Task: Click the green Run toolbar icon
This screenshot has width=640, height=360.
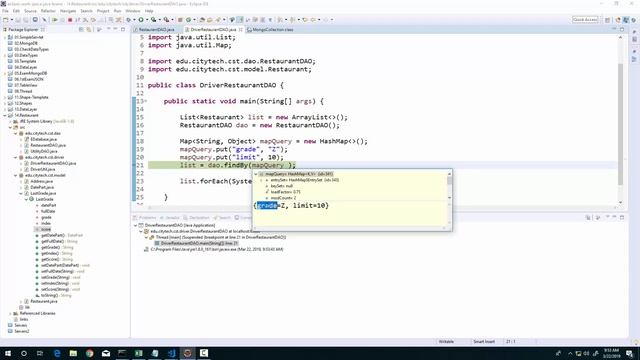Action: [x=141, y=20]
